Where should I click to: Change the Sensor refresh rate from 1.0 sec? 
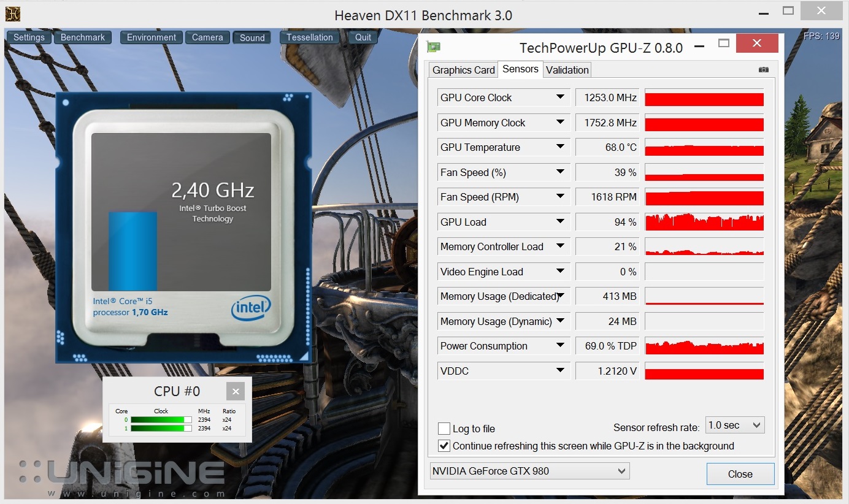click(x=735, y=425)
